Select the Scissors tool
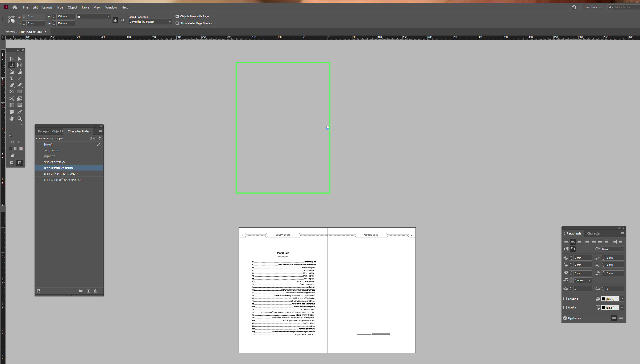The height and width of the screenshot is (364, 640). coord(12,99)
